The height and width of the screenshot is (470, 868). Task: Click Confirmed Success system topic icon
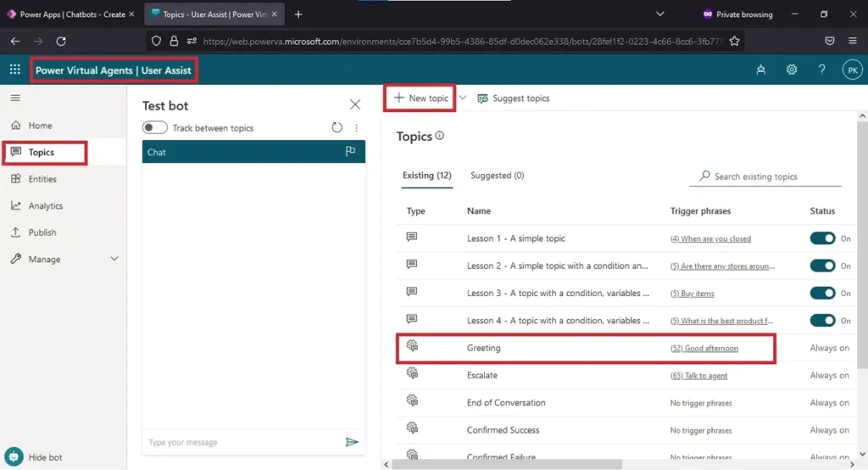[x=413, y=428]
